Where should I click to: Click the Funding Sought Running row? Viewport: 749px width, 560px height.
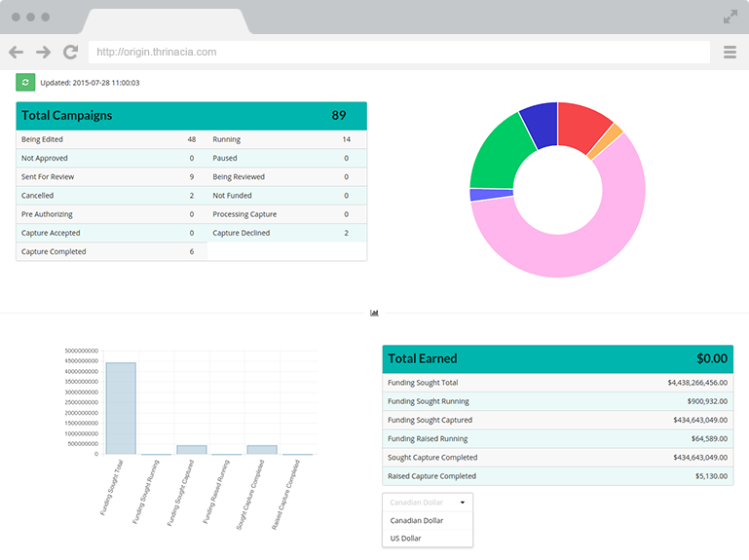(x=557, y=401)
